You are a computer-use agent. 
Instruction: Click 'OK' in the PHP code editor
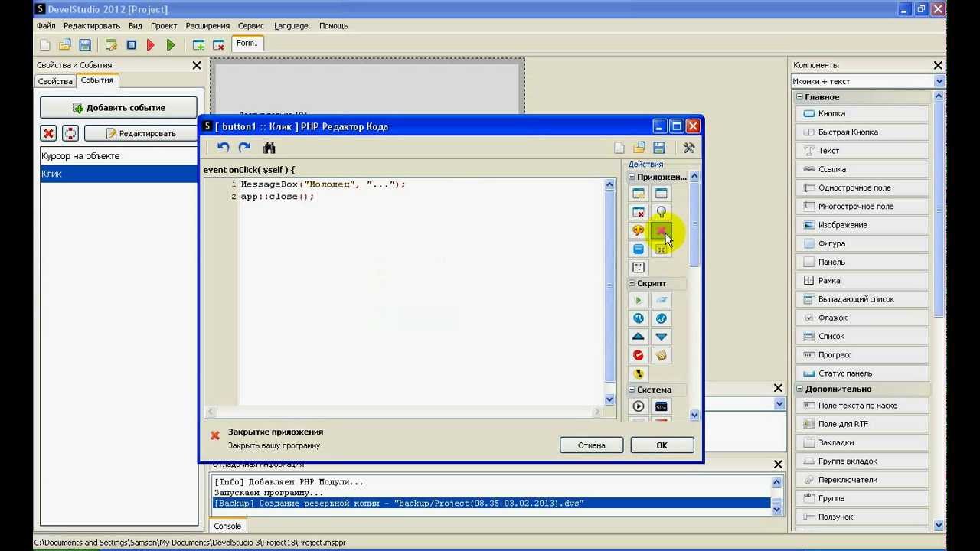662,445
